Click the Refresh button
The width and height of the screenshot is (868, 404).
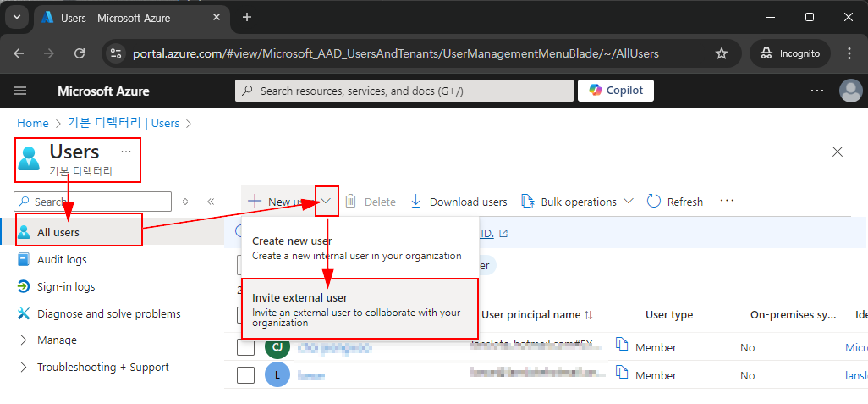[x=675, y=202]
